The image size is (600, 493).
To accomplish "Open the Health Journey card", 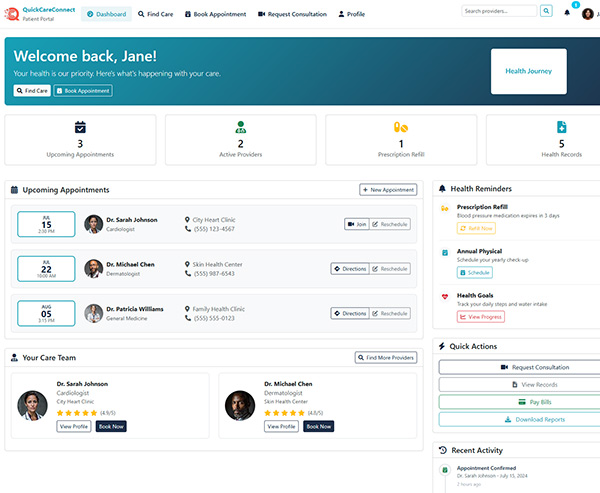I will tap(529, 71).
